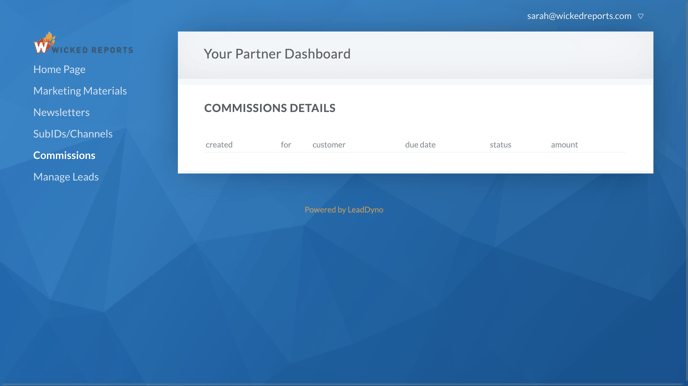This screenshot has width=688, height=386.
Task: Sort by the amount column header
Action: [564, 145]
